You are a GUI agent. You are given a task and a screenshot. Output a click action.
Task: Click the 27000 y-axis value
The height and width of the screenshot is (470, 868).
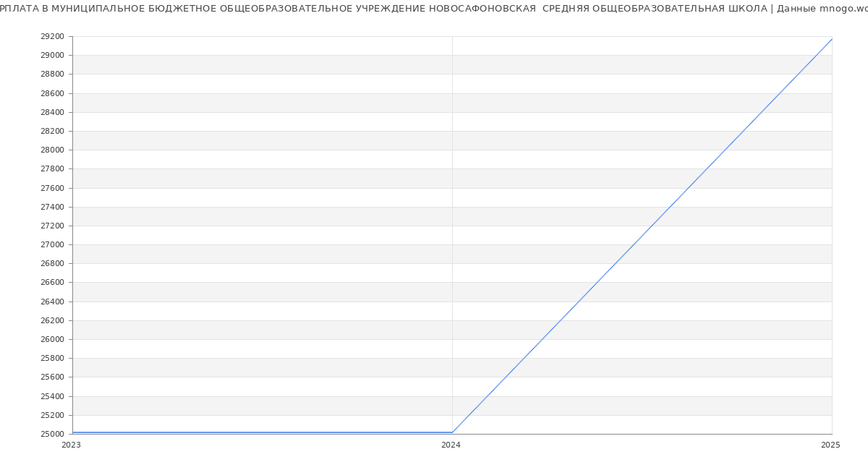(52, 244)
